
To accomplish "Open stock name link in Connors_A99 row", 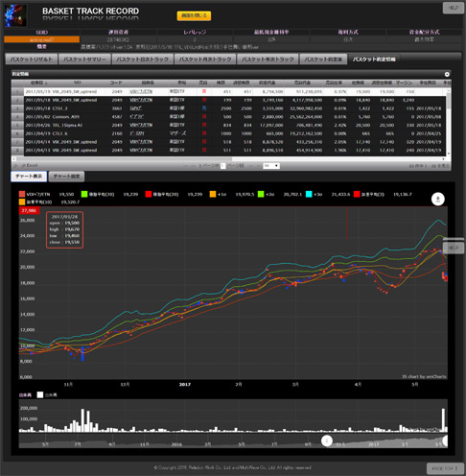I will (136, 117).
